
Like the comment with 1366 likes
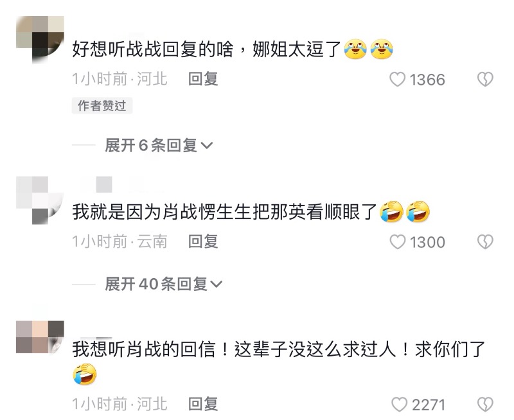[397, 80]
